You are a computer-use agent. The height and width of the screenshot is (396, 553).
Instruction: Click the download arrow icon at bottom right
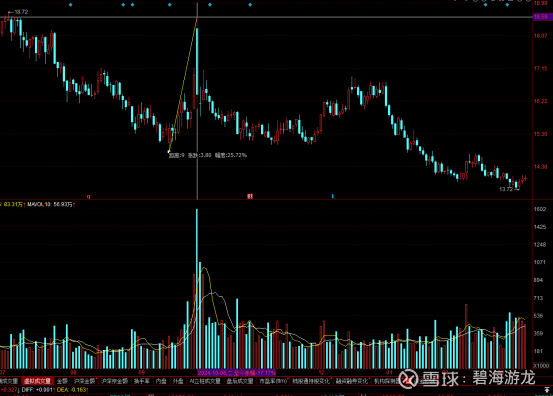point(547,390)
